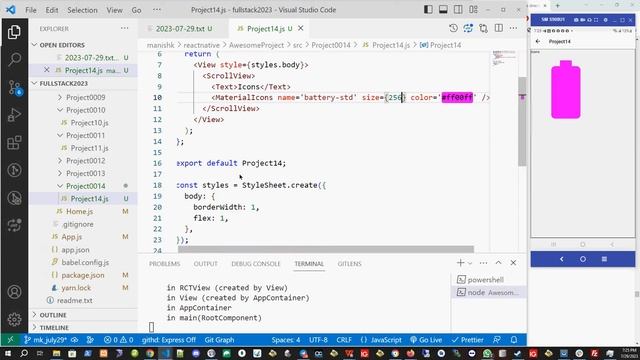
Task: Click errors and warnings count in status bar
Action: pos(118,340)
